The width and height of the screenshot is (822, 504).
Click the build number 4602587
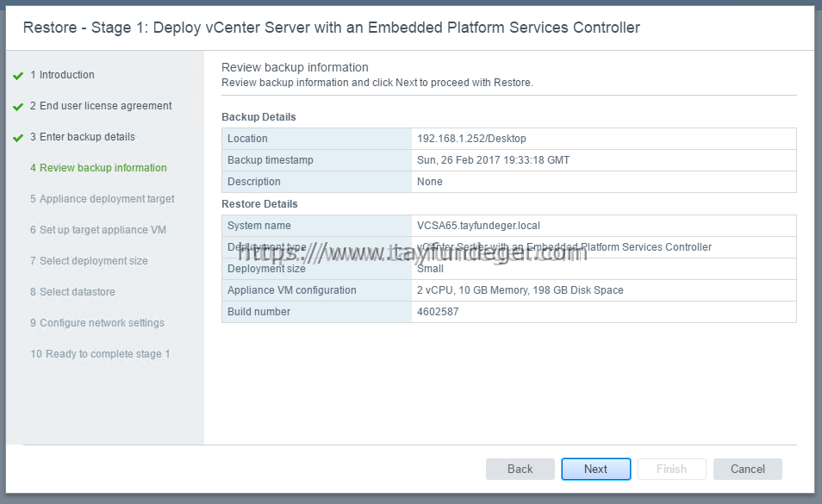(438, 312)
